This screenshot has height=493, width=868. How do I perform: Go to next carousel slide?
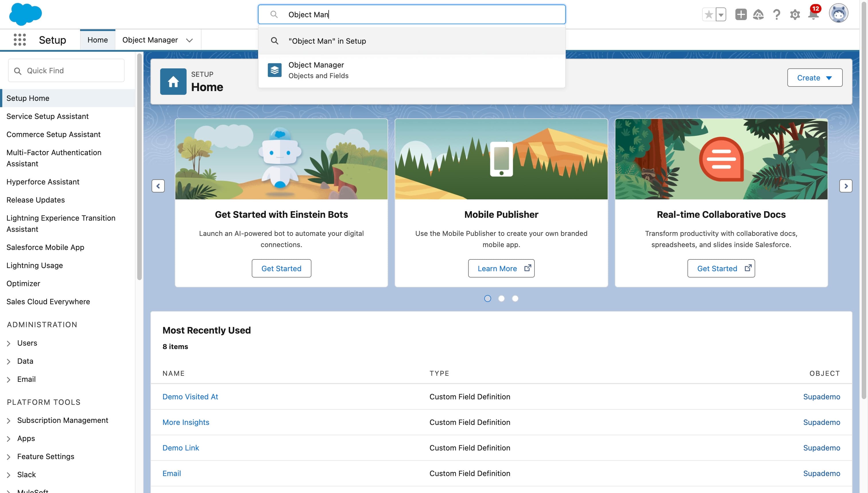click(846, 186)
